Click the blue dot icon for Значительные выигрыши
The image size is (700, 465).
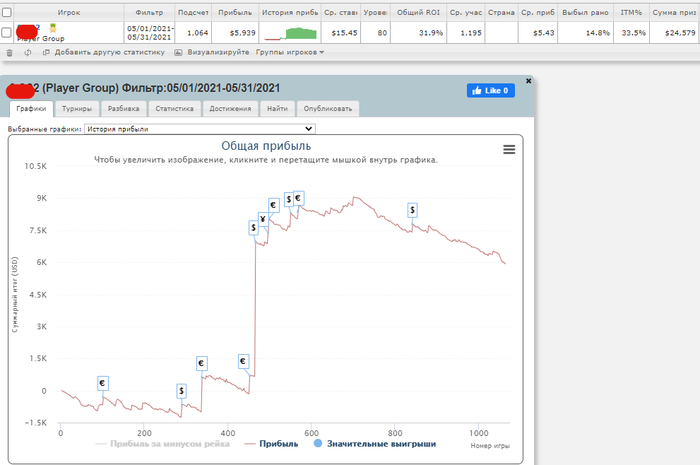click(318, 444)
